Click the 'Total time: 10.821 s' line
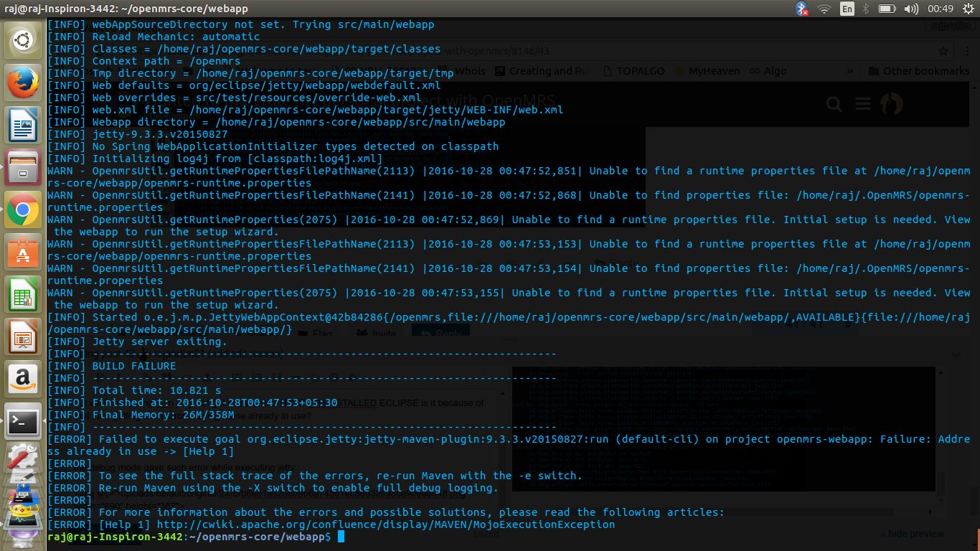 click(x=134, y=390)
